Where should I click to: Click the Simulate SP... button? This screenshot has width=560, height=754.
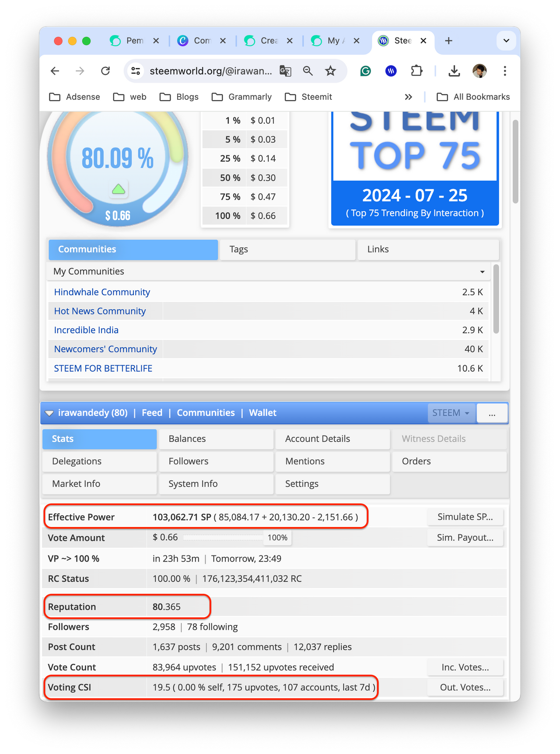pyautogui.click(x=465, y=517)
